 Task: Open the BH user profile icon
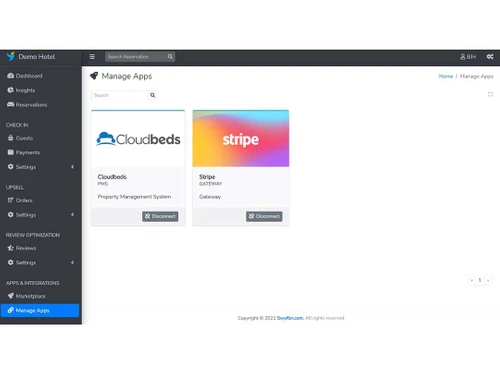point(468,57)
